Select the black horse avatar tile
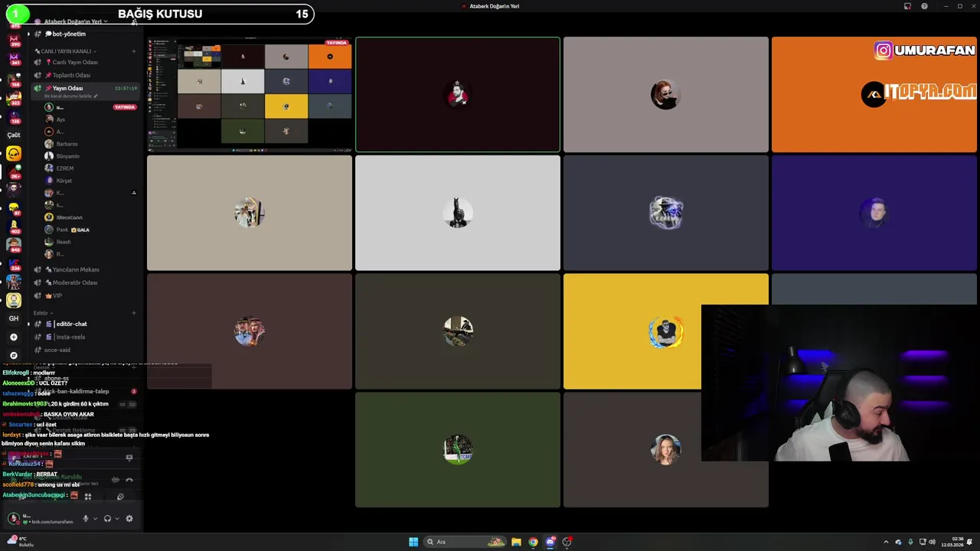The image size is (980, 551). coord(458,213)
